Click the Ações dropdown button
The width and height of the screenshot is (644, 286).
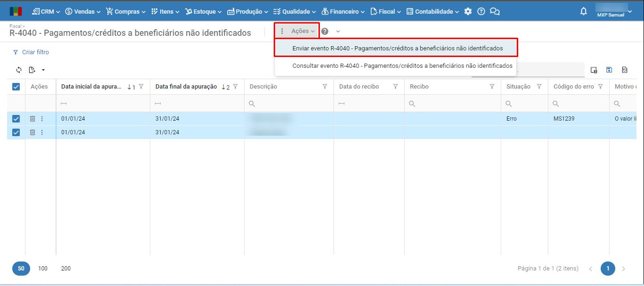click(x=297, y=31)
